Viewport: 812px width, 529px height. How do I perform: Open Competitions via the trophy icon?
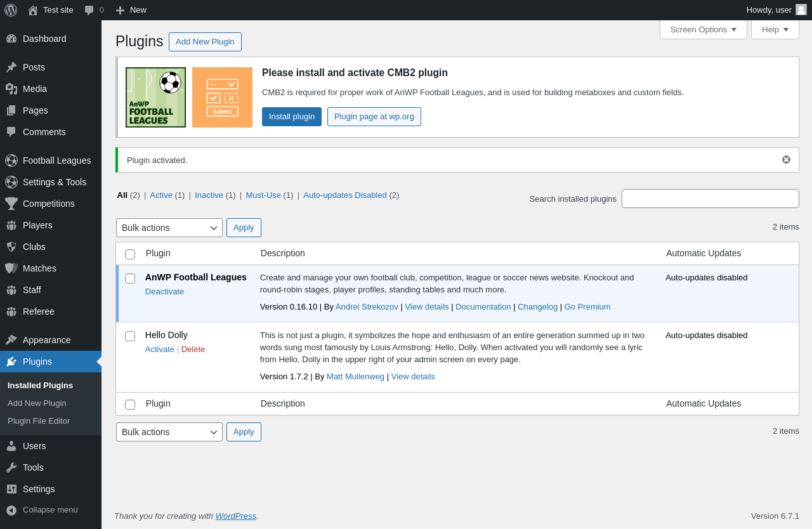pyautogui.click(x=11, y=204)
